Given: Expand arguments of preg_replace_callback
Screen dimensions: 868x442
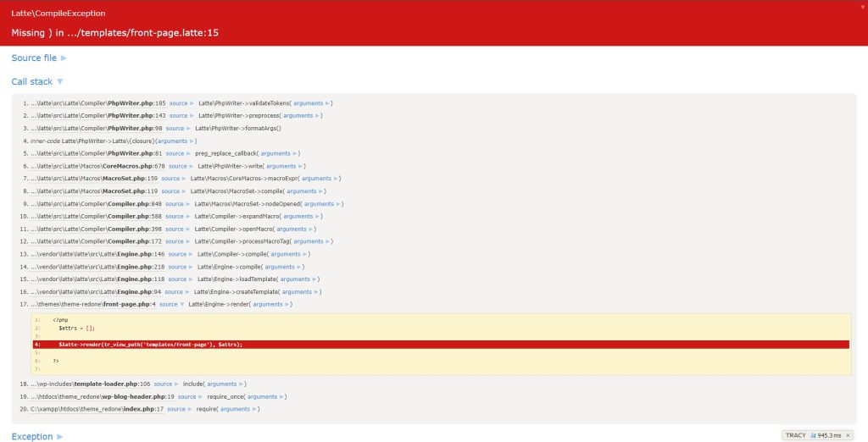Looking at the screenshot, I should [x=279, y=153].
